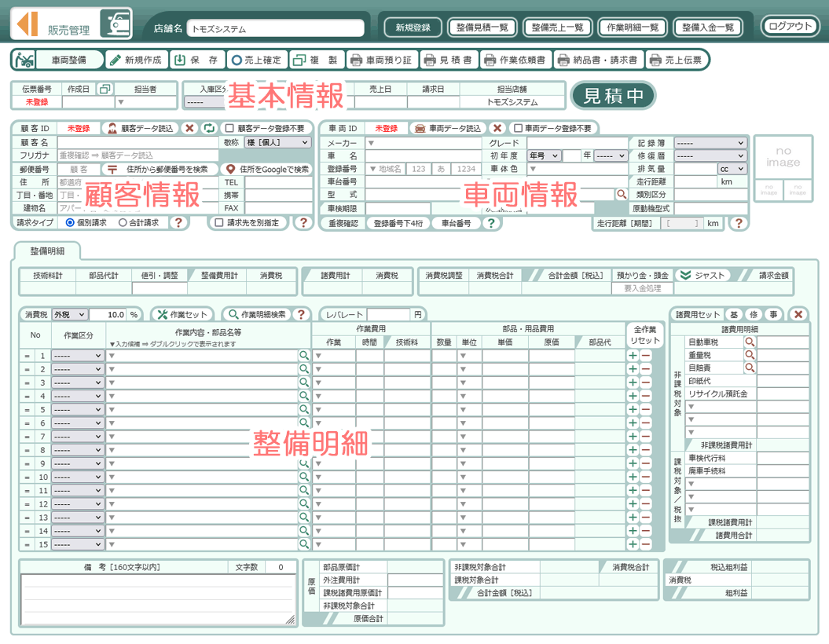
Task: Click magnifier beside 重量税
Action: (750, 355)
